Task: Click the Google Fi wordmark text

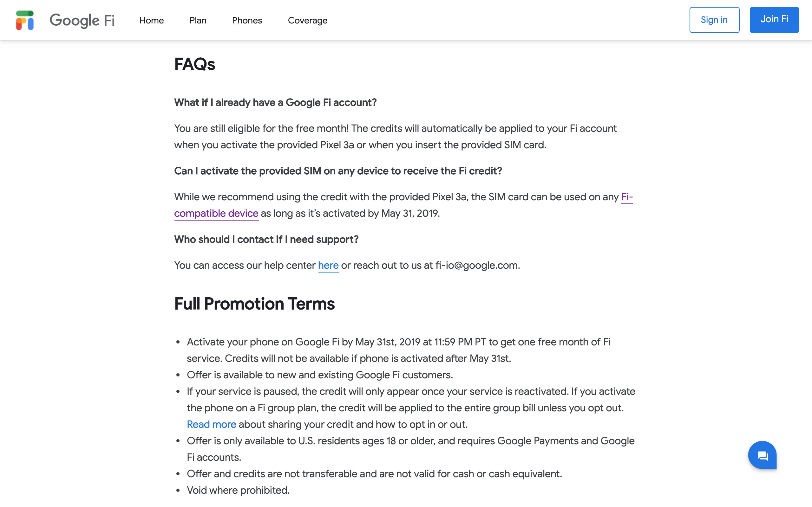Action: tap(82, 20)
